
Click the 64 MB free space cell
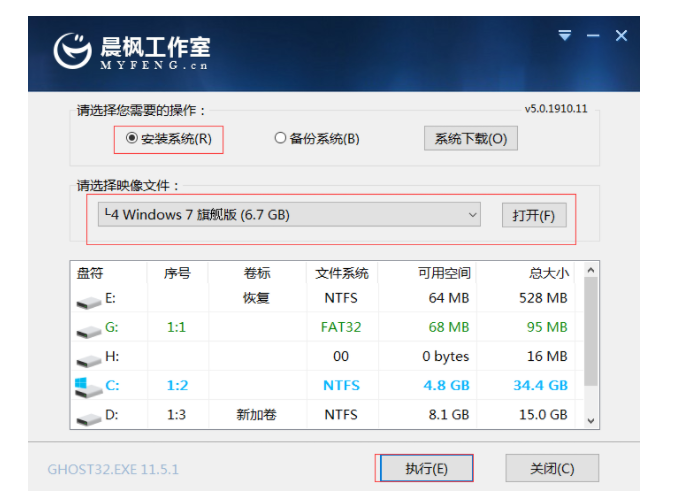(x=449, y=298)
